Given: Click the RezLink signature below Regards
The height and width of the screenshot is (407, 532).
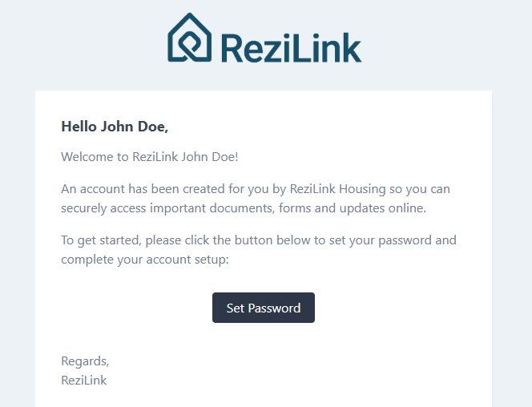Looking at the screenshot, I should click(x=84, y=380).
